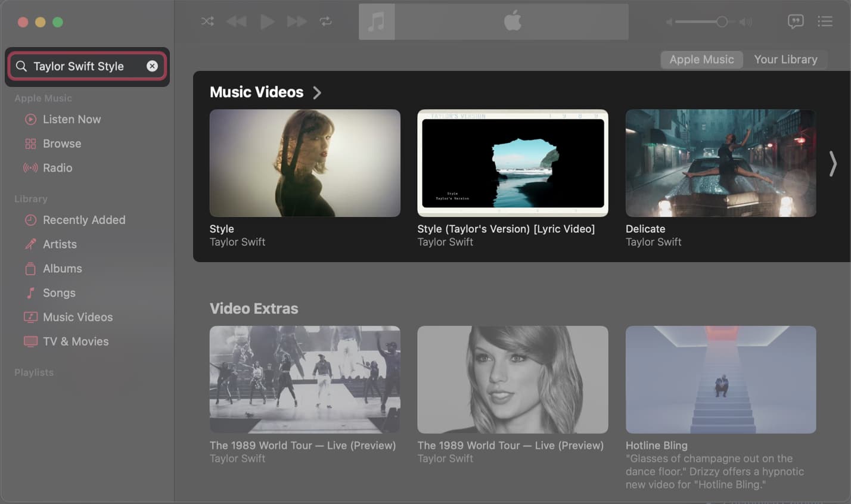Open the Hotline Bling video thumbnail
This screenshot has width=851, height=504.
tap(720, 379)
